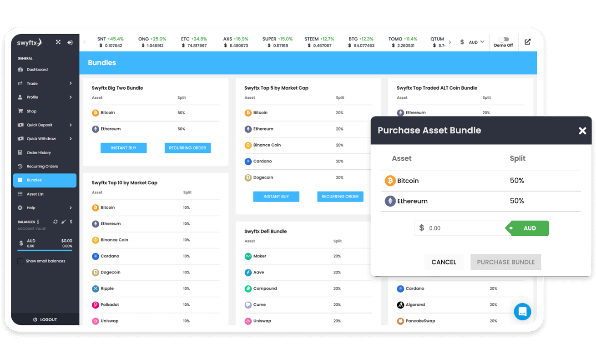Click Dogecoin icon in Top 5 bundle

point(248,178)
